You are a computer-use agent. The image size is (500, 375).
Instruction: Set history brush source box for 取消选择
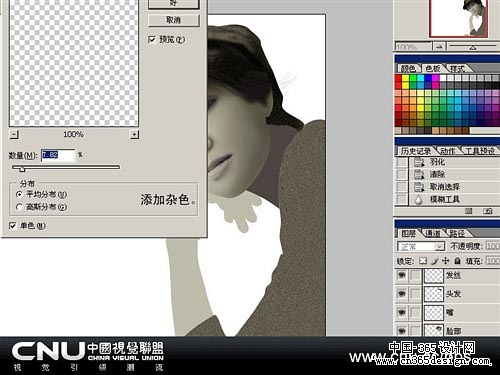point(402,187)
